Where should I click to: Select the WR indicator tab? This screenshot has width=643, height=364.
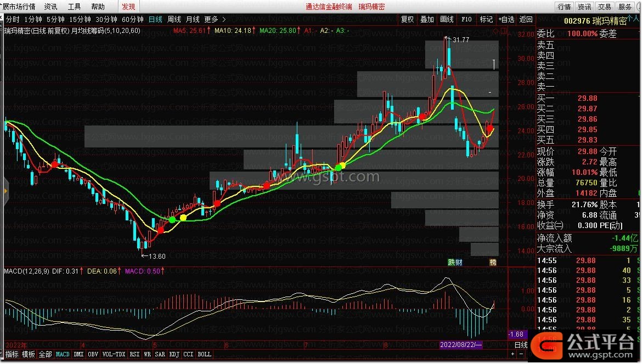(147, 354)
